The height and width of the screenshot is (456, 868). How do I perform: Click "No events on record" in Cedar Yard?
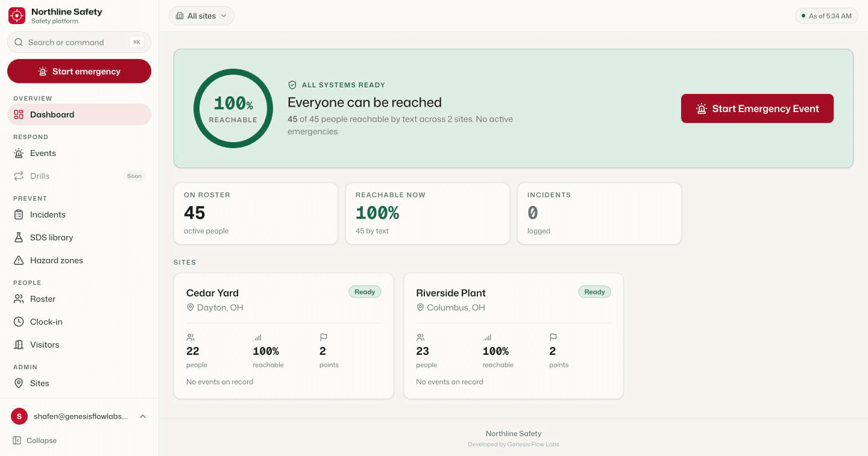coord(219,382)
